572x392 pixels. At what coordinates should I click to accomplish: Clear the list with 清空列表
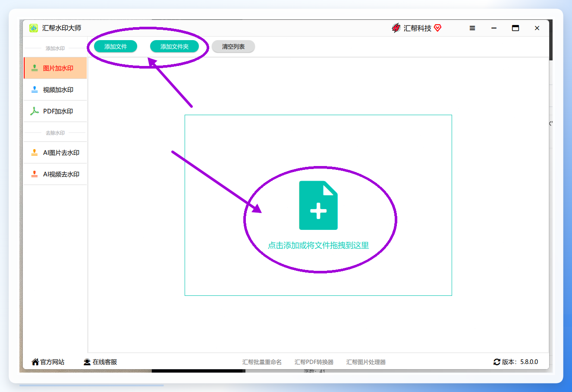(x=233, y=47)
